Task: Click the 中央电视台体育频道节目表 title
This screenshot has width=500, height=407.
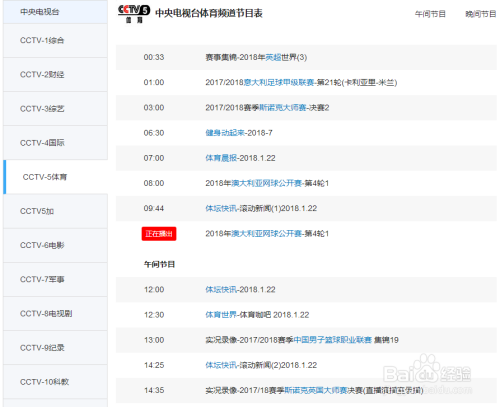Action: click(x=209, y=13)
